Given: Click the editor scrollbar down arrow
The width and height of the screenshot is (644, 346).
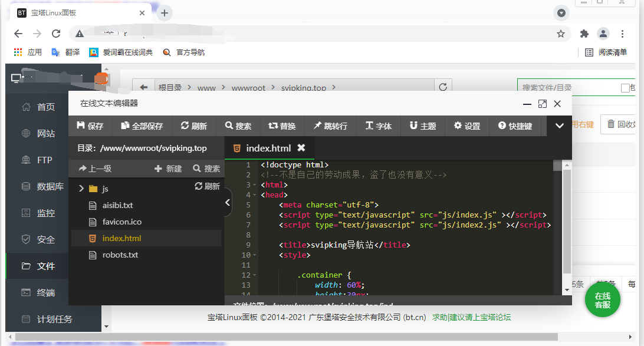Looking at the screenshot, I should pyautogui.click(x=567, y=290).
